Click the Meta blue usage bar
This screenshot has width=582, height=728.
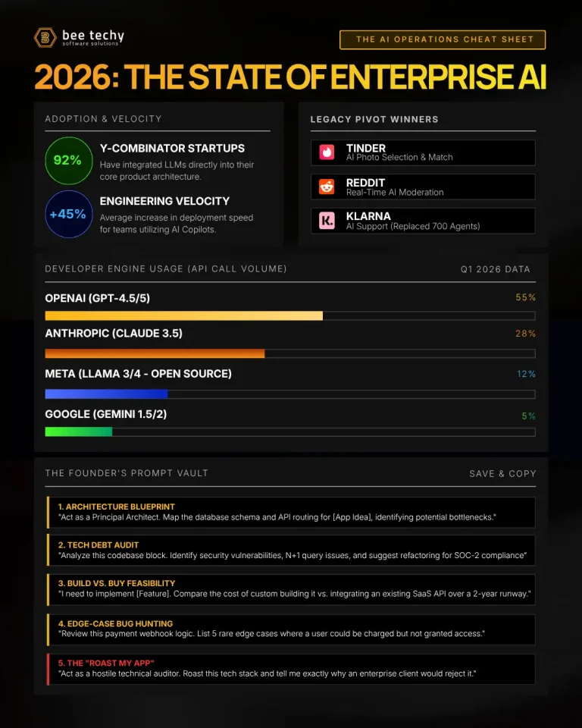(x=106, y=394)
